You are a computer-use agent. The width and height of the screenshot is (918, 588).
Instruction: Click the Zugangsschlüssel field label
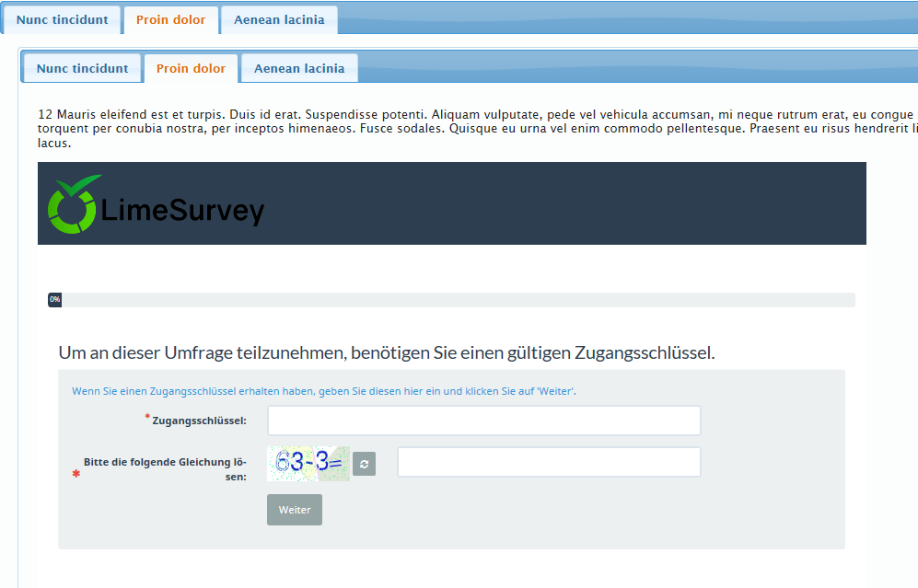(199, 421)
